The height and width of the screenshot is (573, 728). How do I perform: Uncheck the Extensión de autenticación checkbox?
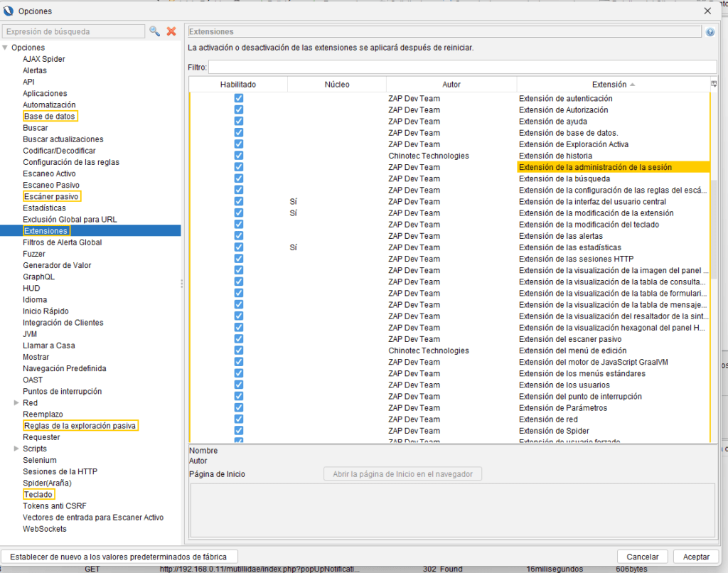(239, 99)
